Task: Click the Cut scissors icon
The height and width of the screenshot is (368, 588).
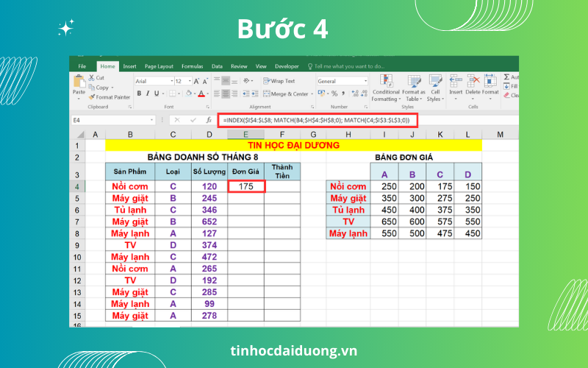Action: (x=91, y=78)
